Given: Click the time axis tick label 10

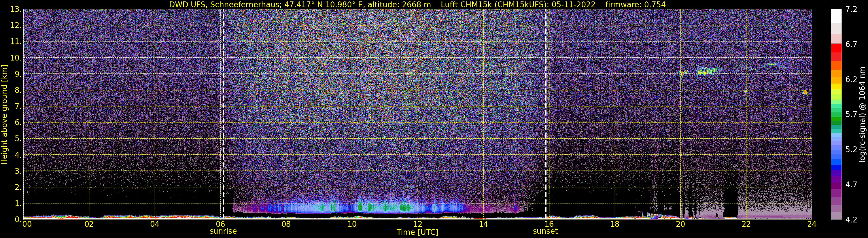Looking at the screenshot, I should click(352, 224).
